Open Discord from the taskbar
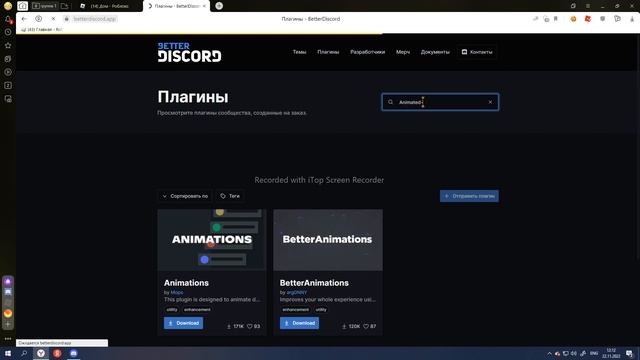Screen dimensions: 640x360 point(73,353)
